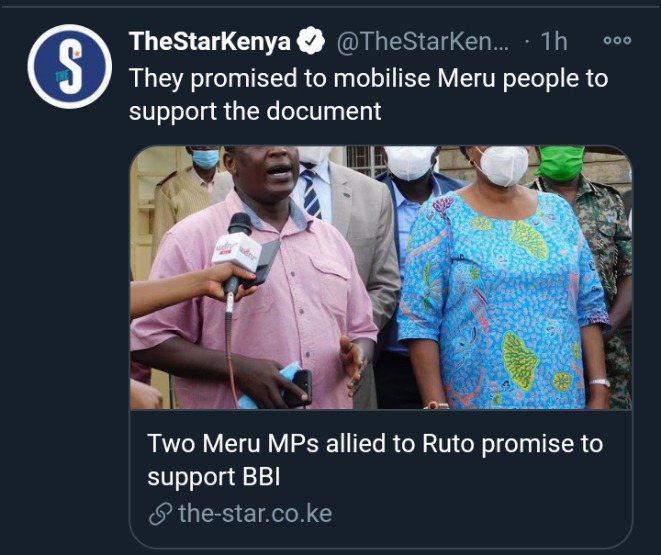
Task: Open the TheStarKenya display name
Action: (x=210, y=41)
